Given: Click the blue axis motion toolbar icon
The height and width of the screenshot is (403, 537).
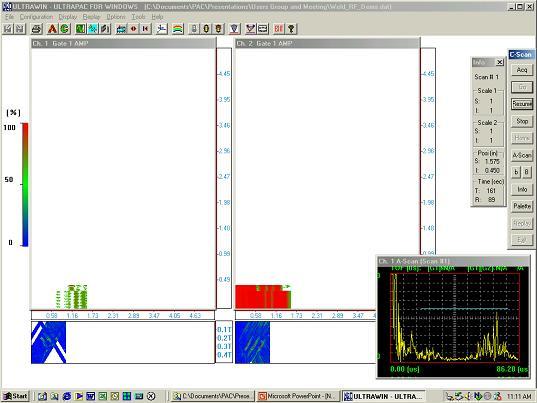Looking at the screenshot, I should pos(162,29).
